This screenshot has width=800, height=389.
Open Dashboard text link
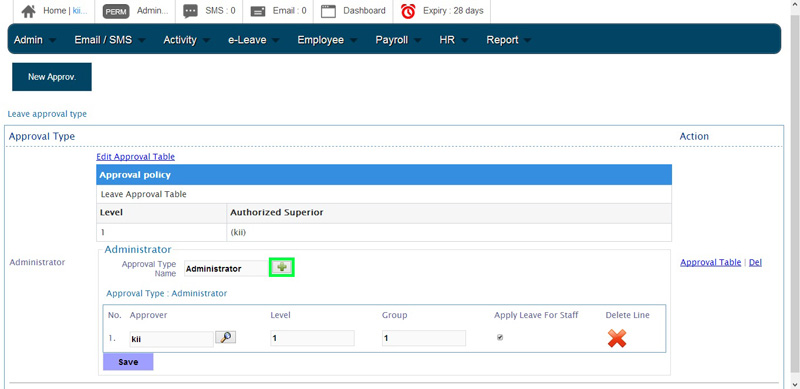[364, 11]
